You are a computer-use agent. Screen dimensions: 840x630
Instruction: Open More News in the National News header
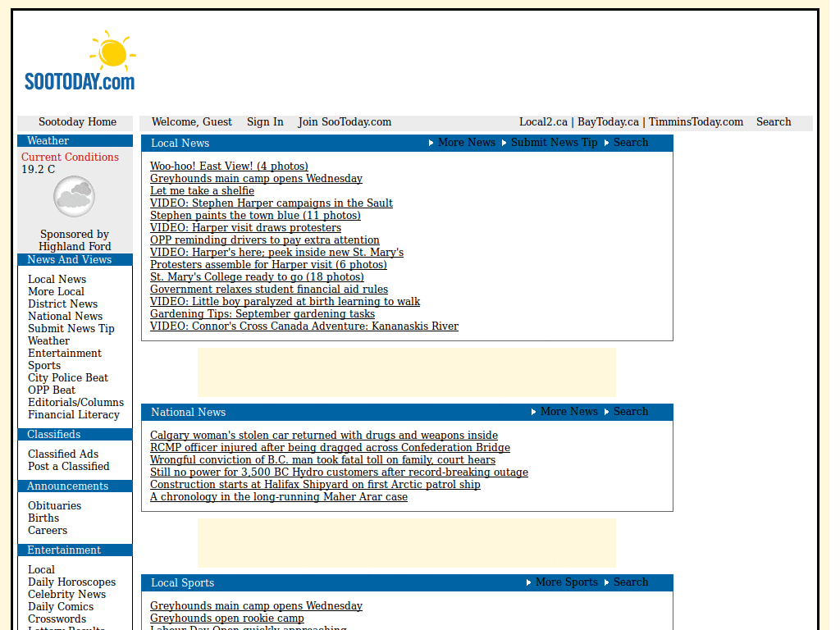(x=569, y=412)
